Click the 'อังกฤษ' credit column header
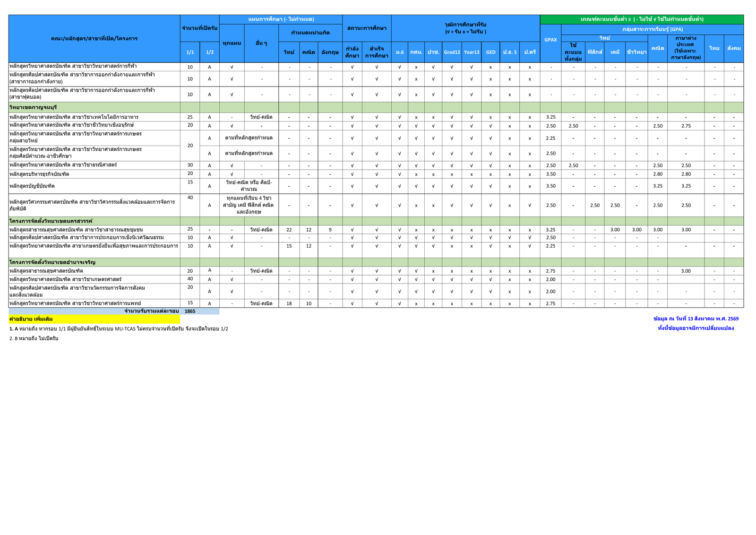Viewport: 756px width, 535px height. (x=330, y=52)
